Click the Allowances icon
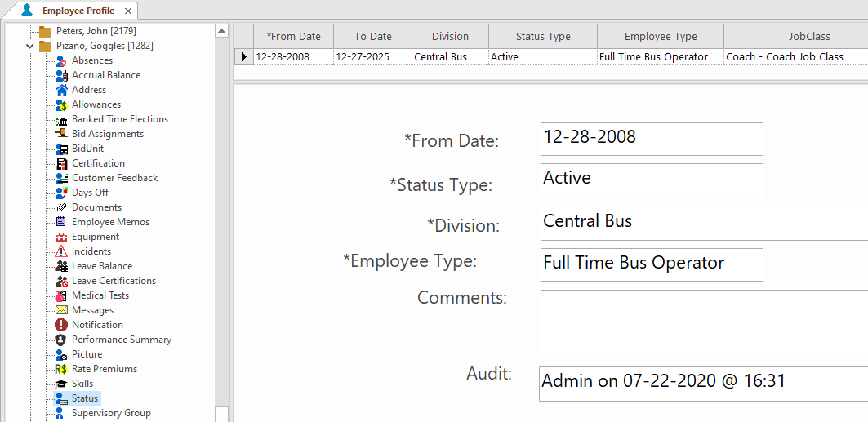 click(x=61, y=104)
